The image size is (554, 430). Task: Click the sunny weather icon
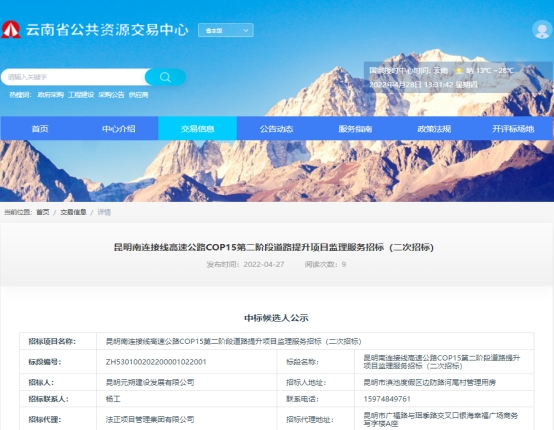[x=459, y=71]
